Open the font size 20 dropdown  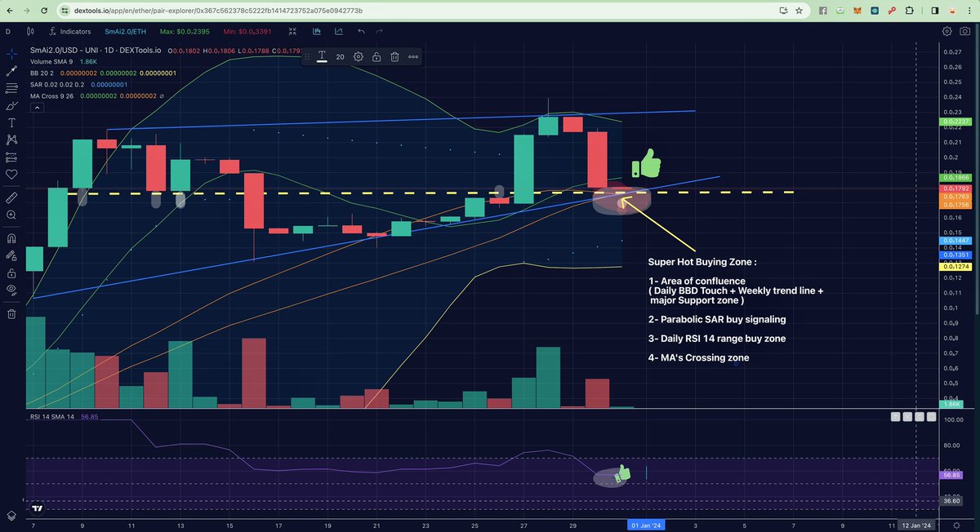coord(340,57)
